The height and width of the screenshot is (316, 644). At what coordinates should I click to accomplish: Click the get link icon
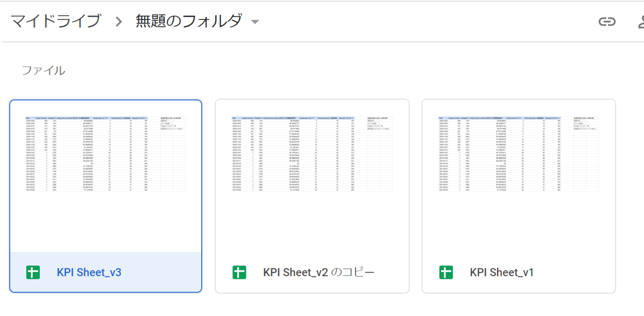pos(607,21)
